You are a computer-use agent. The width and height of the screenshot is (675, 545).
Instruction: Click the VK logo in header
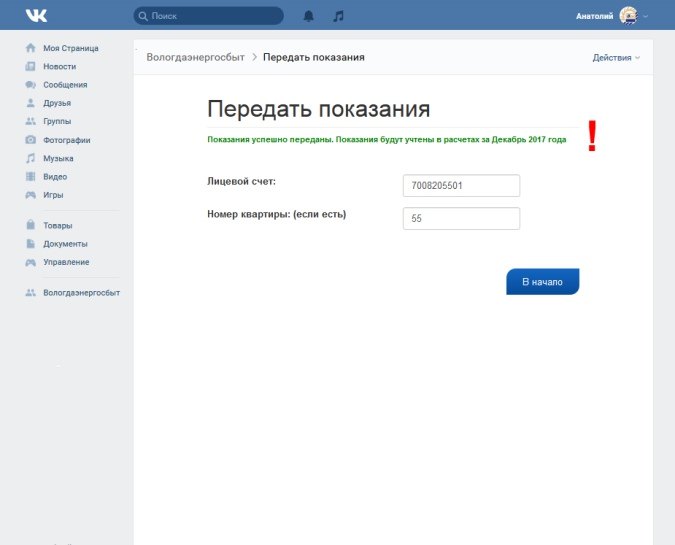pos(36,16)
